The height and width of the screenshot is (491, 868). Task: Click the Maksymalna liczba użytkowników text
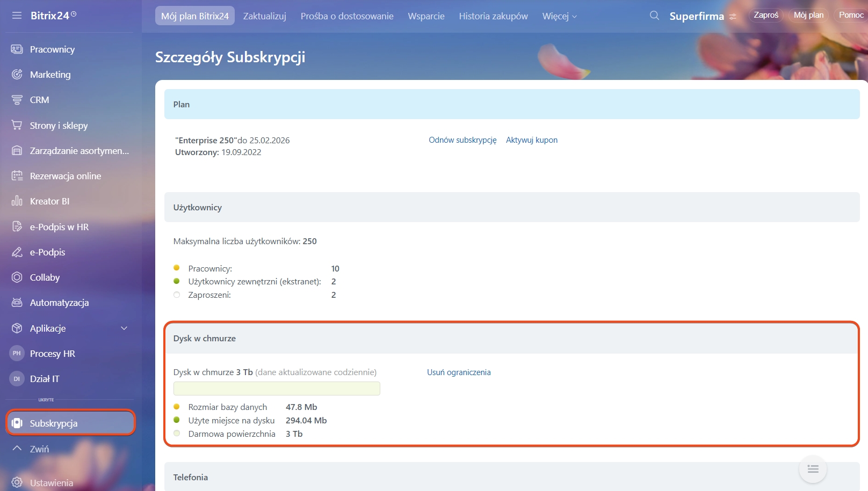pos(245,241)
